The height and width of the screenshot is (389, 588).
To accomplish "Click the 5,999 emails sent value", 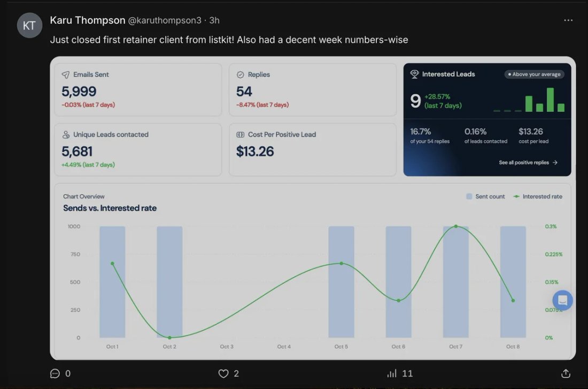I will 79,91.
